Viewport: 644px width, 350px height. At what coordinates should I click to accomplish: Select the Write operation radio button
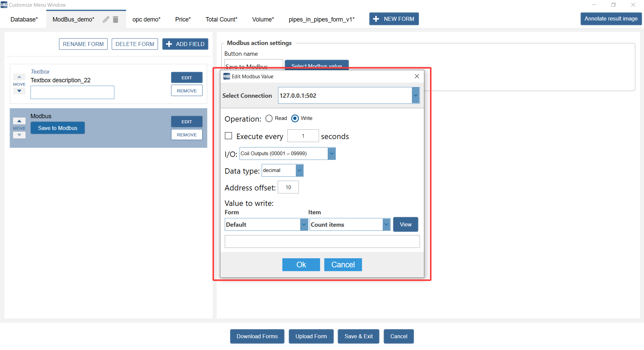click(295, 119)
